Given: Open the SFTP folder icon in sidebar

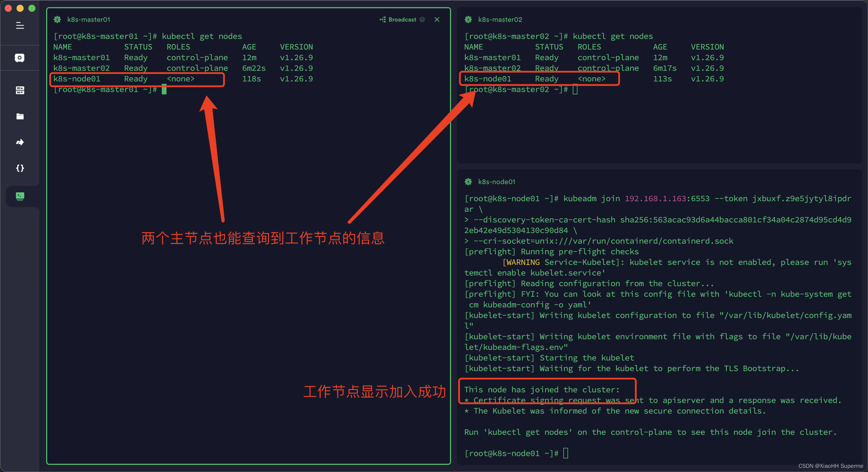Looking at the screenshot, I should 20,117.
